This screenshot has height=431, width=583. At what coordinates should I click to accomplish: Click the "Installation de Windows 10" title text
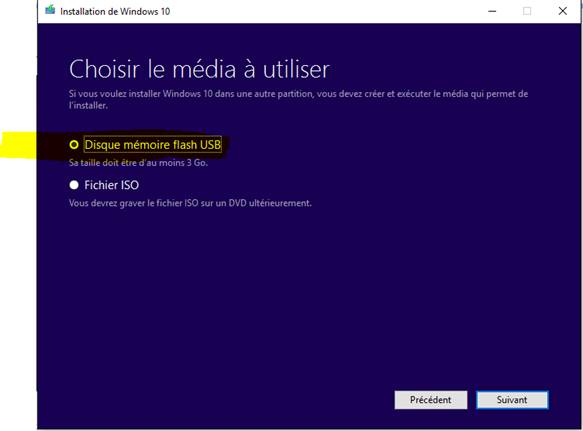(115, 12)
